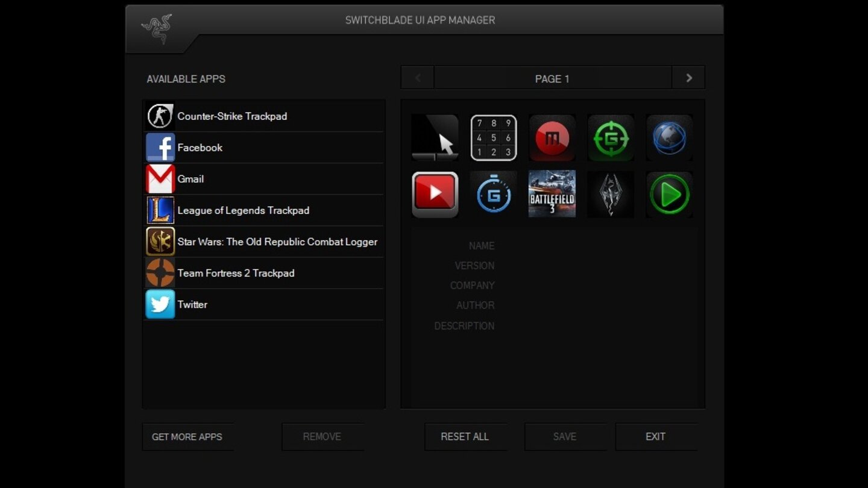Select 'Twitter' list entry text

point(192,304)
